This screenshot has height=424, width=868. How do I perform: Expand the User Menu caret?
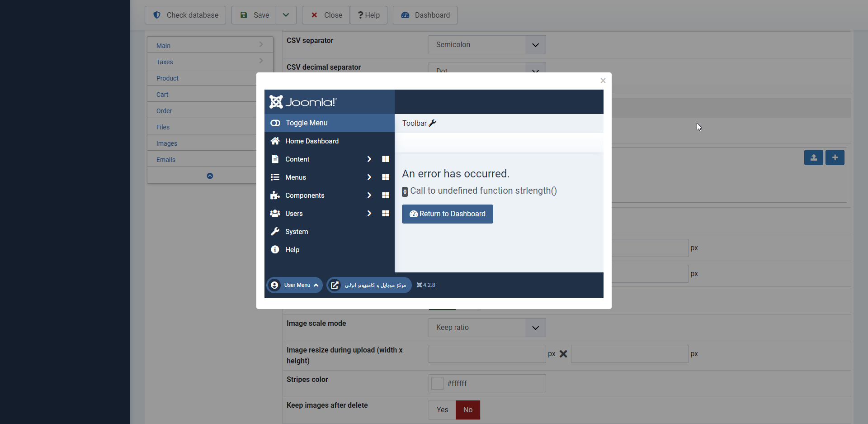pos(316,285)
